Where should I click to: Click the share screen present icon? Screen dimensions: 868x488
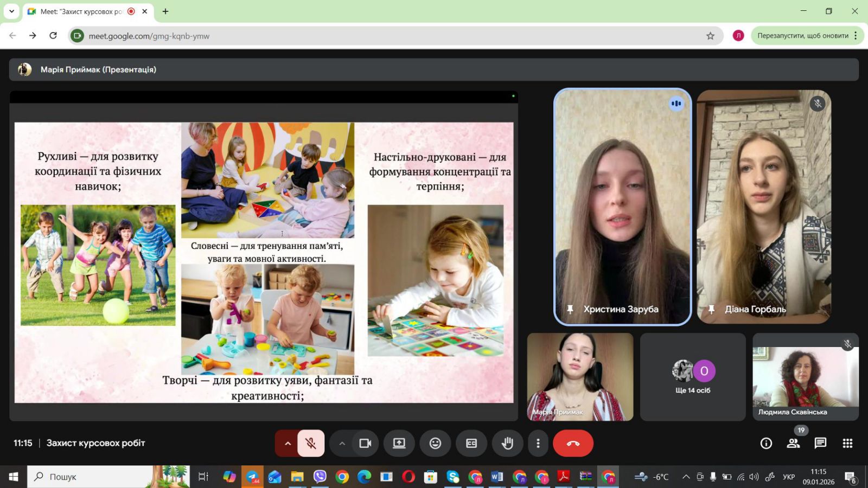[x=399, y=444]
